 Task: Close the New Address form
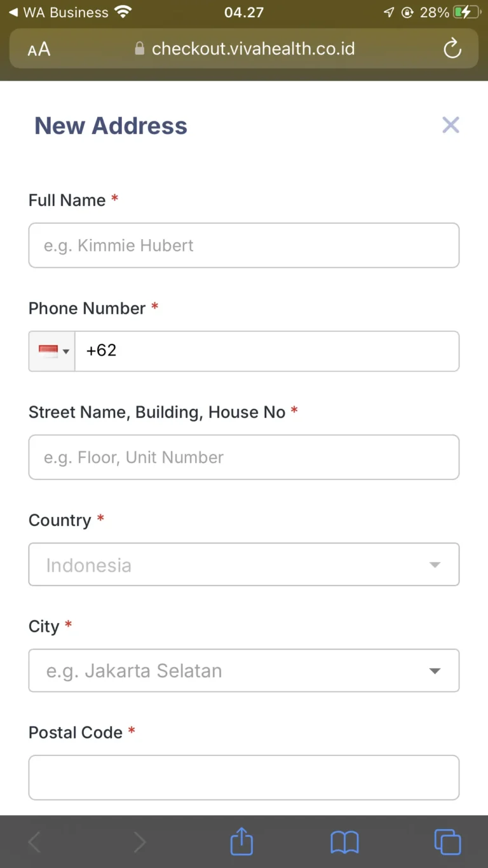click(x=451, y=125)
